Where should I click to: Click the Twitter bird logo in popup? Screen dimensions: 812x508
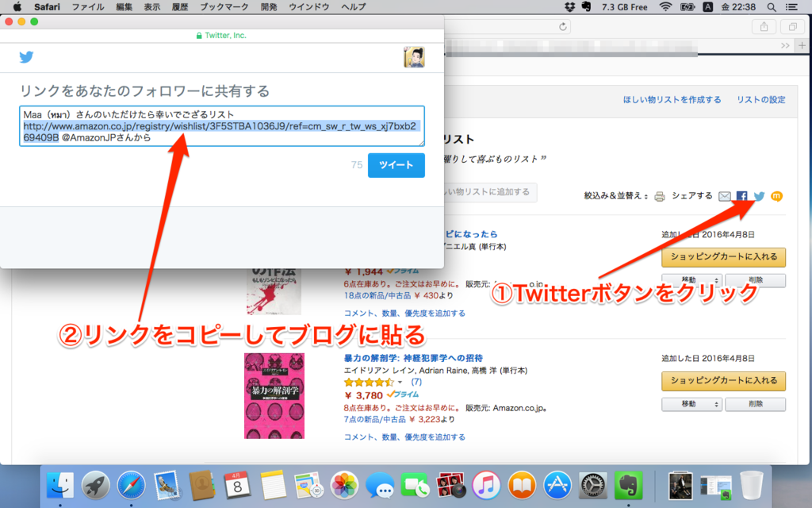click(x=26, y=57)
